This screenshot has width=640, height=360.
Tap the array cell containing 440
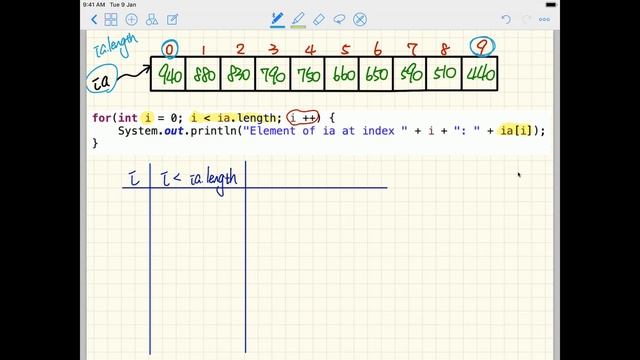click(x=480, y=74)
